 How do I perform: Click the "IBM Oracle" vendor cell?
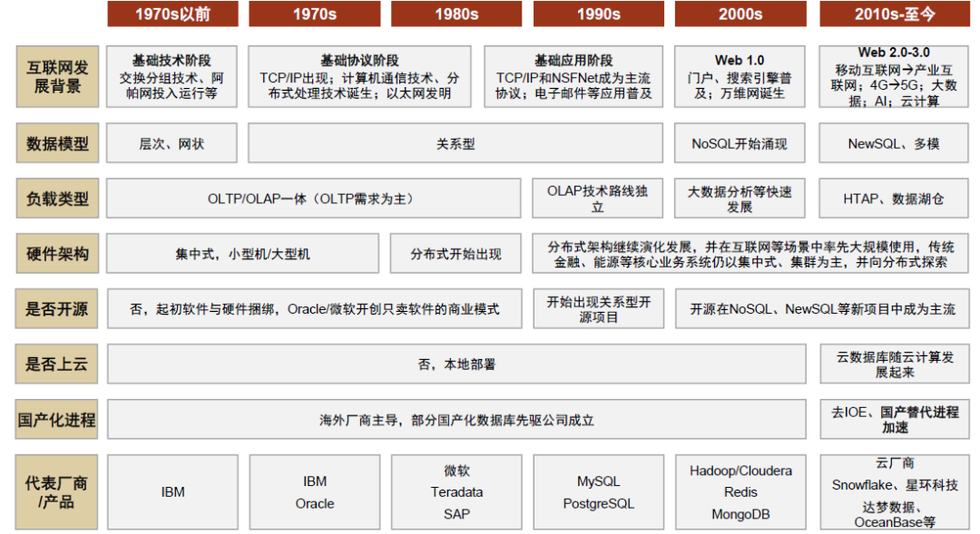[x=314, y=491]
